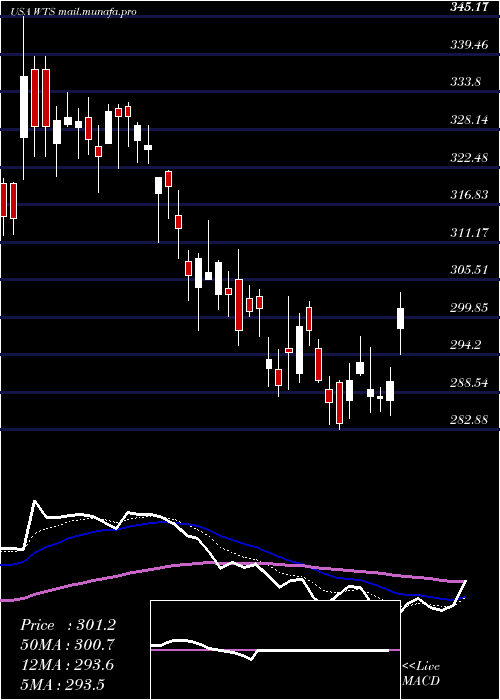The image size is (500, 700).
Task: Click the 322.48 price axis label
Action: [468, 157]
